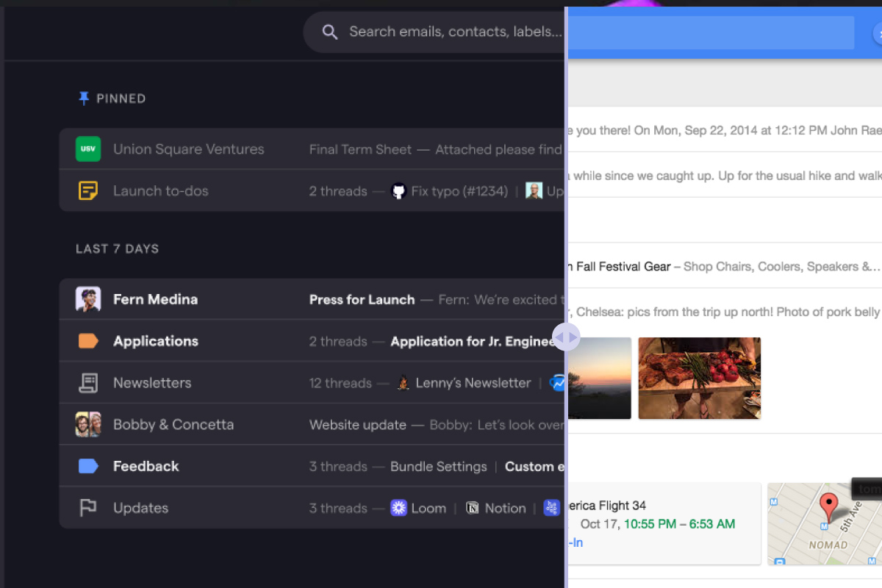Click the orange label icon for Applications
Screen dimensions: 882x588
(x=88, y=341)
